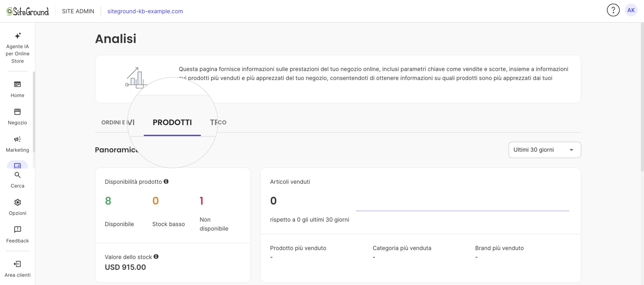
Task: Open the Marketing megaphone icon
Action: [17, 139]
